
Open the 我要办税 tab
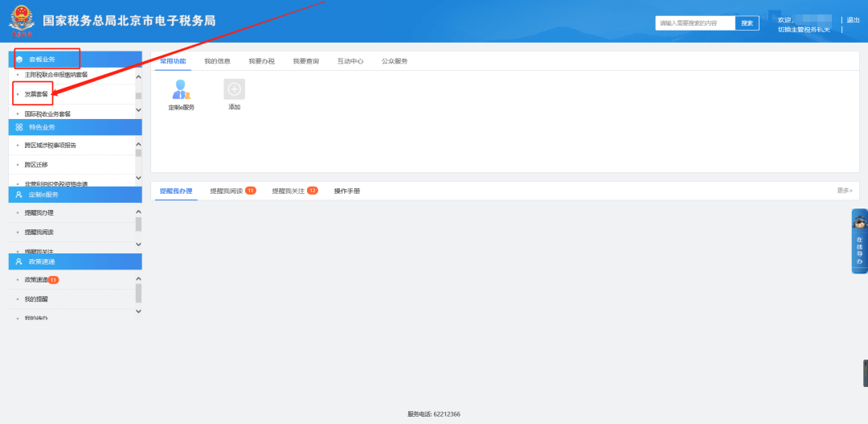pyautogui.click(x=261, y=61)
